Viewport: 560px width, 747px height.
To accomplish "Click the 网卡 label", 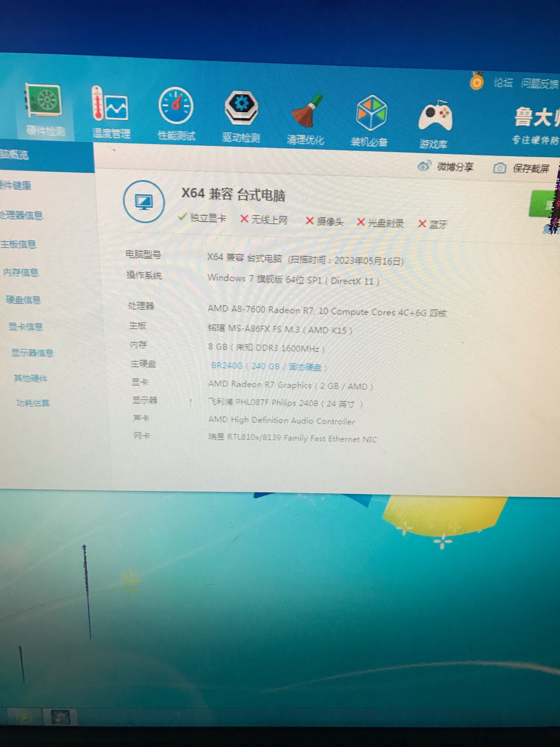I will [x=142, y=435].
